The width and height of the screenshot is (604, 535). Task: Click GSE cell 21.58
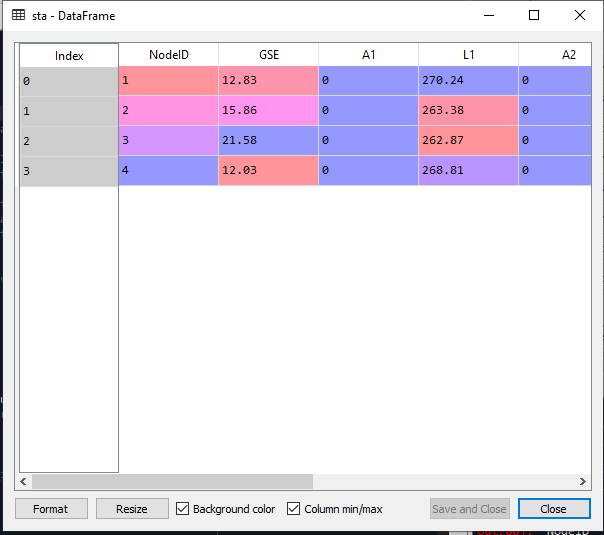[x=268, y=140]
